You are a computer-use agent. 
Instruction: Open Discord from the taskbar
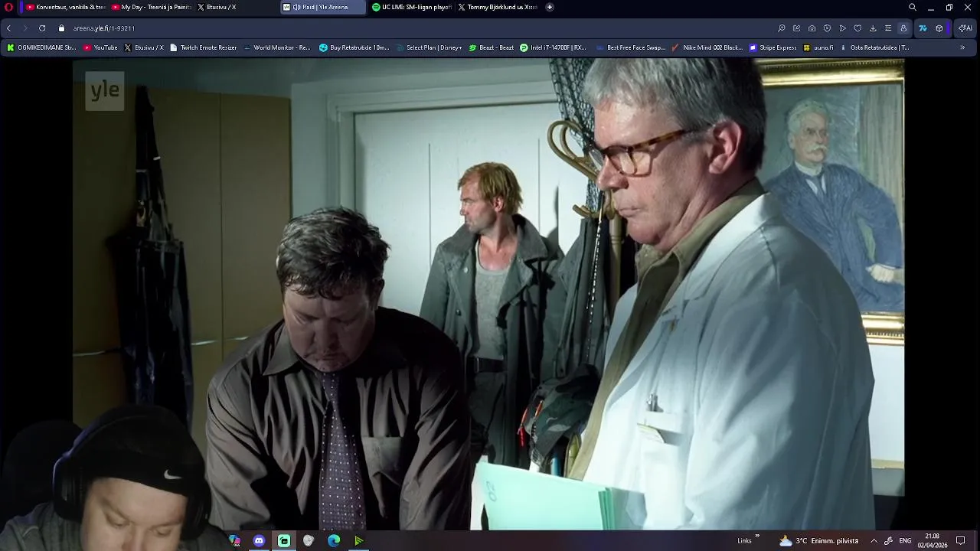click(x=259, y=541)
